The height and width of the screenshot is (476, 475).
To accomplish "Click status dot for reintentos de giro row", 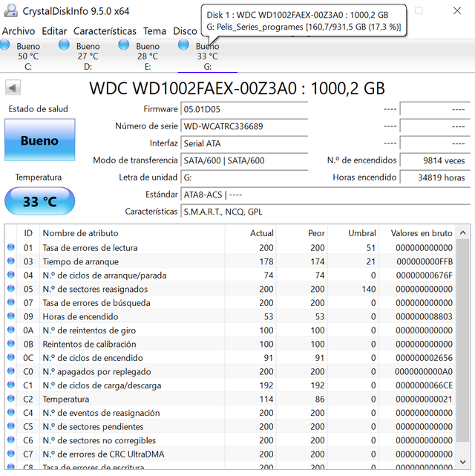I will tap(11, 330).
